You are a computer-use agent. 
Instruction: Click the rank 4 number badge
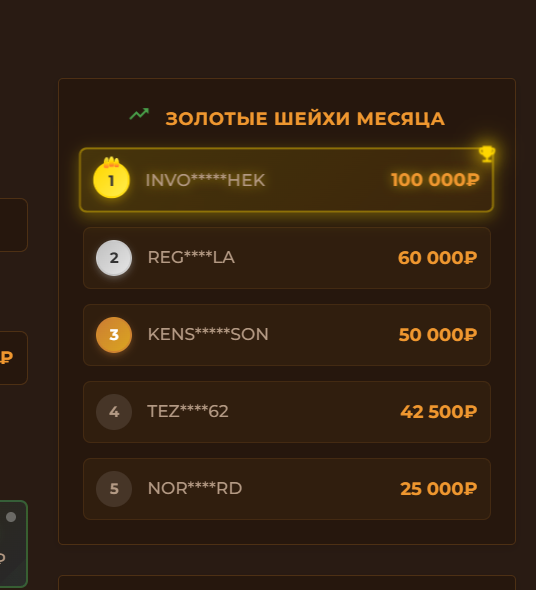114,412
